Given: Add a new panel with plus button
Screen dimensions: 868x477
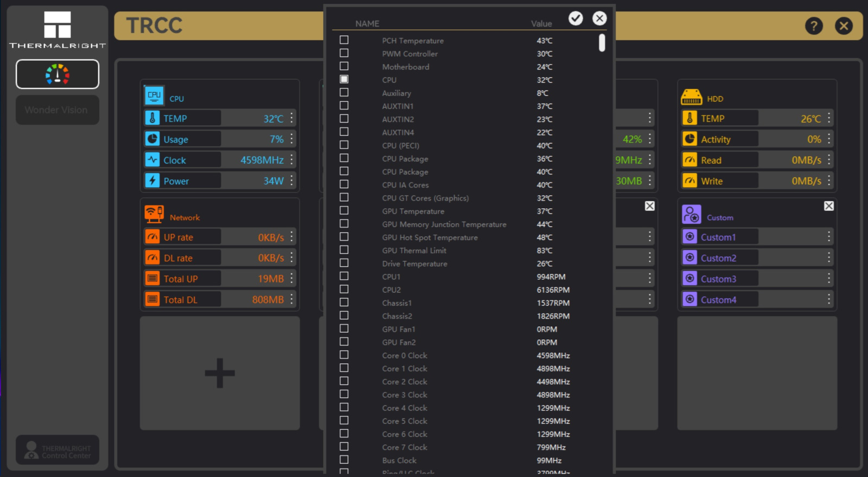Looking at the screenshot, I should point(220,373).
